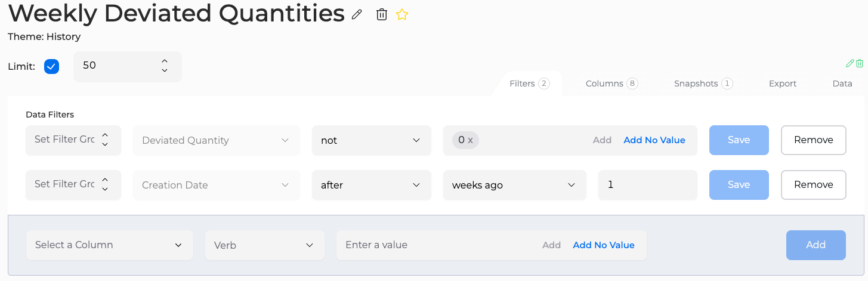Increase the limit value with up arrow
The width and height of the screenshot is (868, 281).
point(165,61)
